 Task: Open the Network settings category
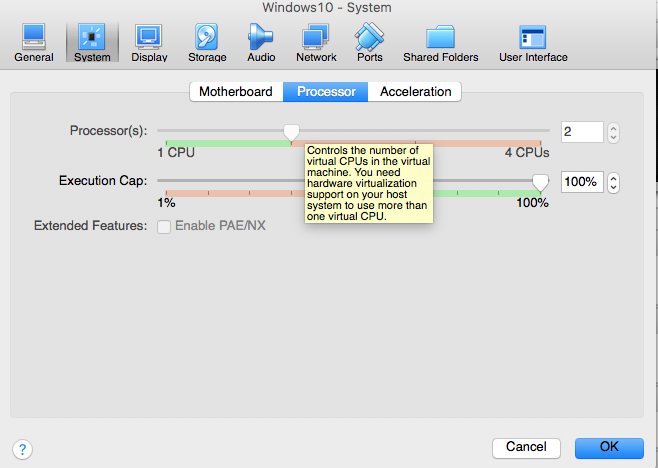coord(316,42)
